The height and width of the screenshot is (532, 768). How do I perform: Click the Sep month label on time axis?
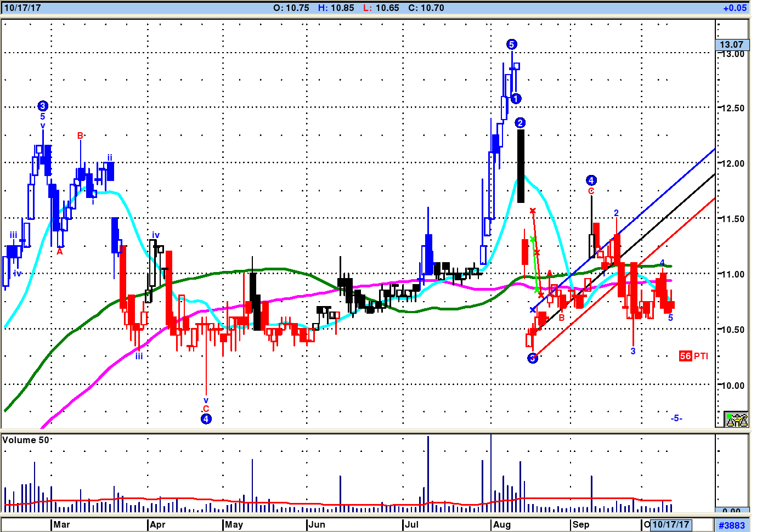tap(580, 524)
